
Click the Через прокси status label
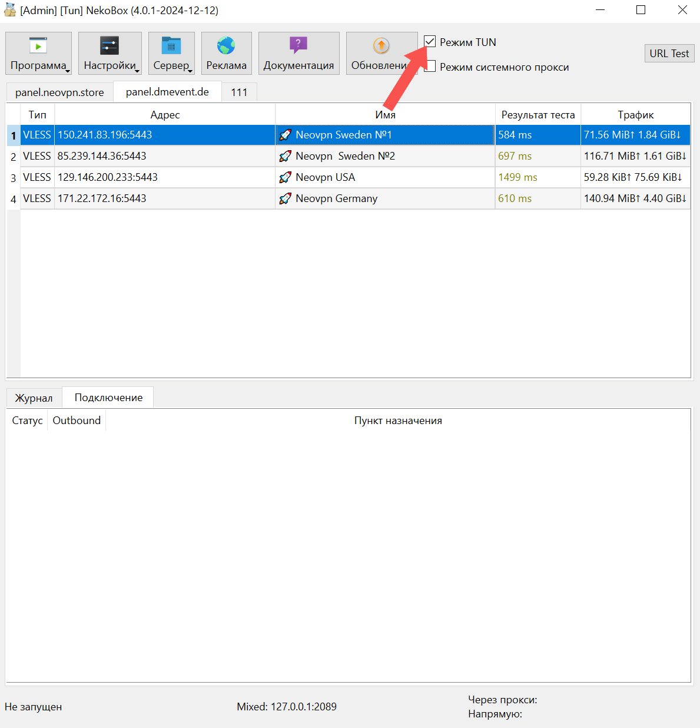click(503, 700)
